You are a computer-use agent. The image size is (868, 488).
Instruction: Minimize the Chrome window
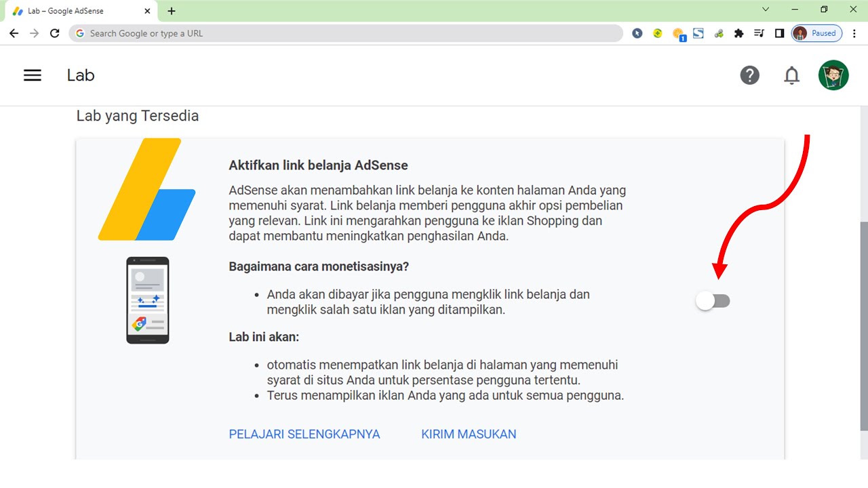click(x=795, y=9)
